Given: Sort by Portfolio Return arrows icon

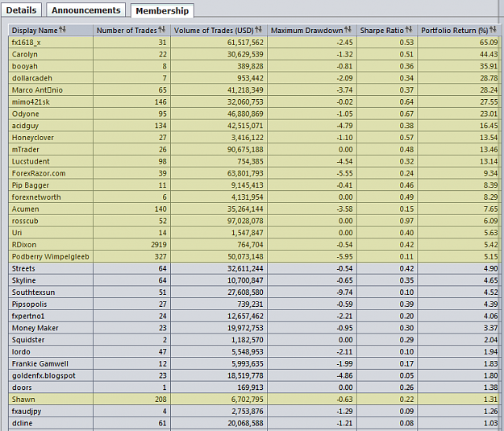Looking at the screenshot, I should [493, 30].
